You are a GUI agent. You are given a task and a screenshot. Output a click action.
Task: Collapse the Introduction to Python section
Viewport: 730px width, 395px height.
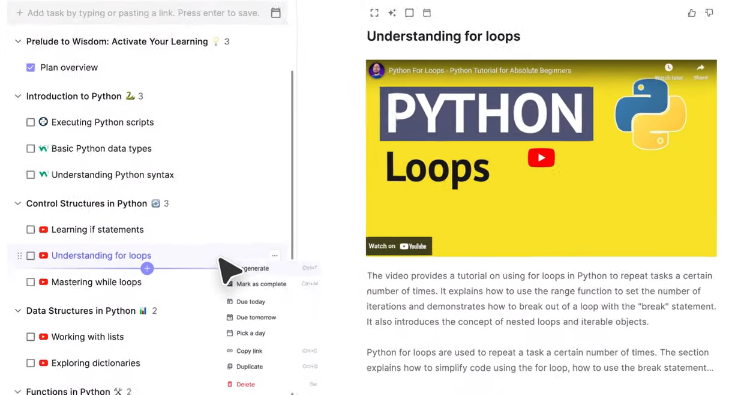(18, 96)
